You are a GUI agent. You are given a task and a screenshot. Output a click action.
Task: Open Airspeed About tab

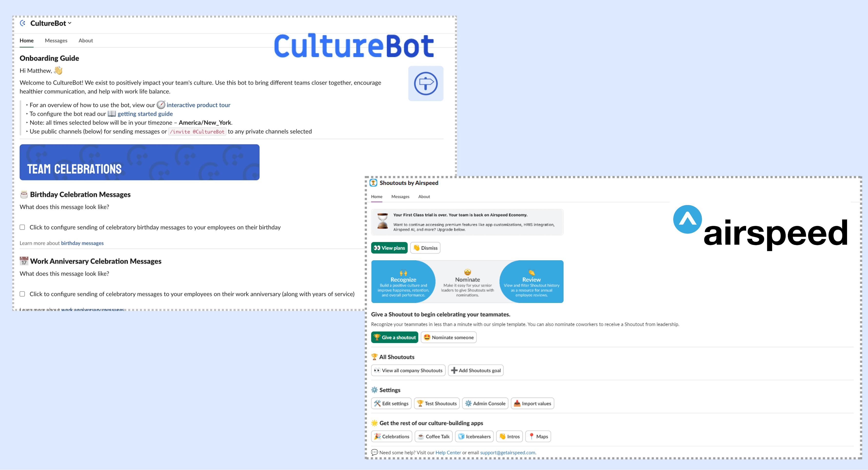[424, 196]
